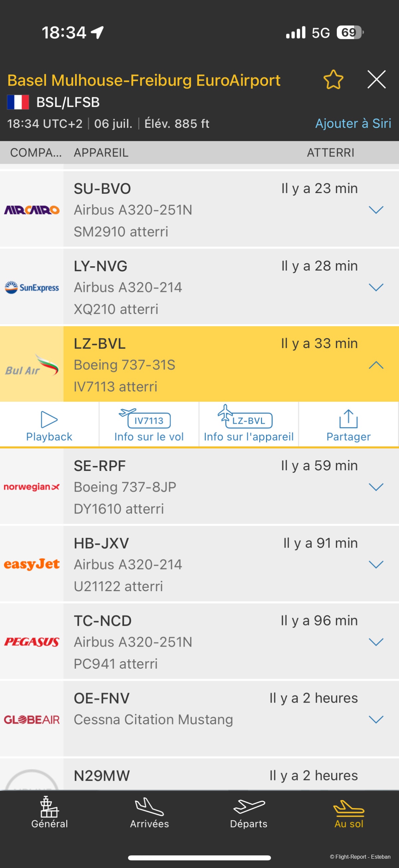399x868 pixels.
Task: Expand the TC-NCD Pegasus row
Action: point(376,642)
